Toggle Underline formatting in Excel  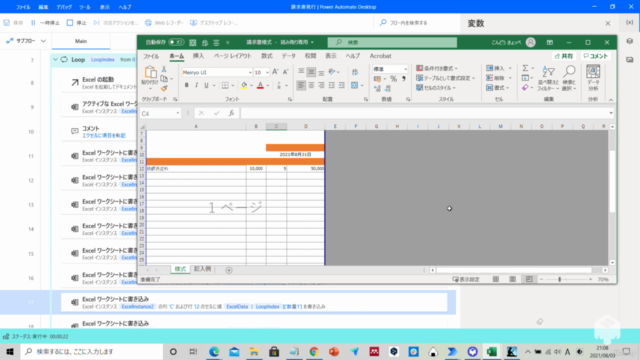pos(206,85)
